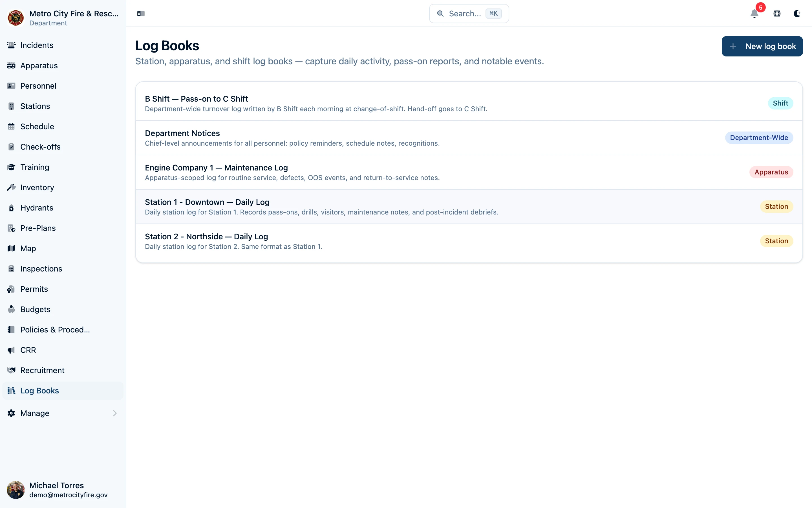Click the Schedule calendar icon

pyautogui.click(x=11, y=126)
